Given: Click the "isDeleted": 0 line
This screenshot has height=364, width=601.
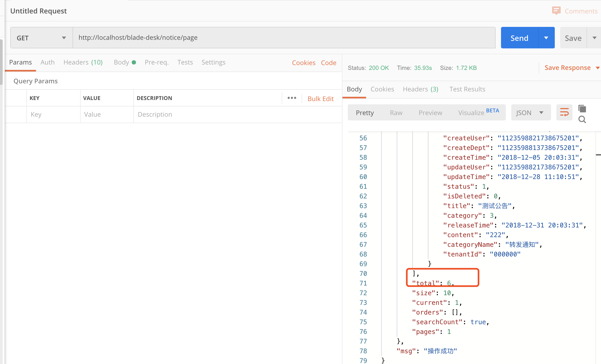Looking at the screenshot, I should pos(472,196).
